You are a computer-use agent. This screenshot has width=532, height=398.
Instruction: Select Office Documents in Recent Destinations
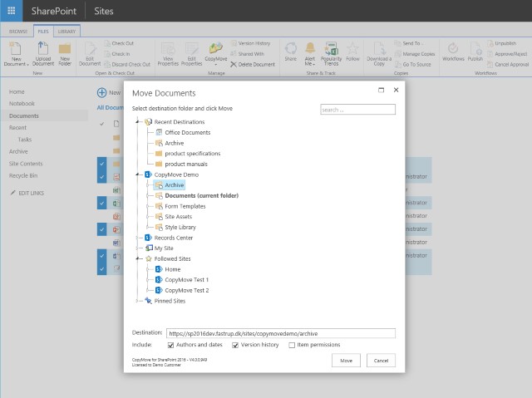point(188,133)
